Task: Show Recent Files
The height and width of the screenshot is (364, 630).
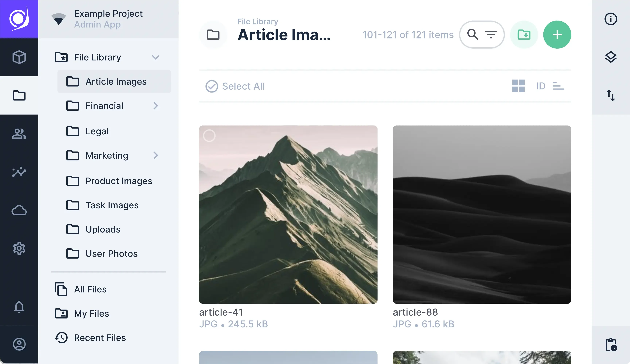Action: (x=108, y=338)
